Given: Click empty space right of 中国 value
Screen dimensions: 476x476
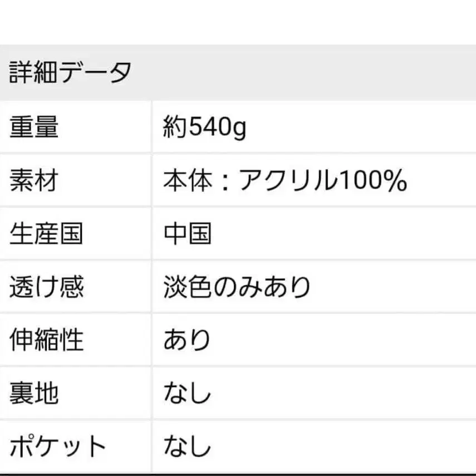Looking at the screenshot, I should [x=345, y=233].
